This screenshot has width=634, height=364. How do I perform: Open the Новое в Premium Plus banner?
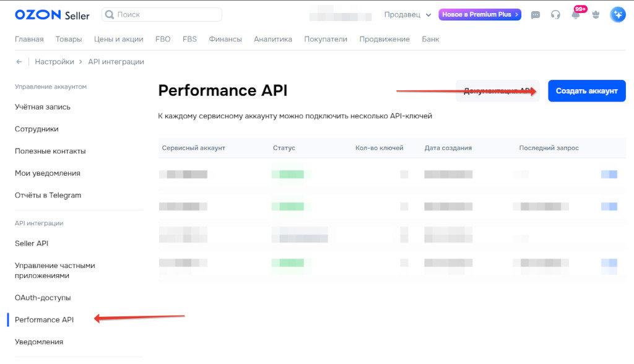(480, 15)
